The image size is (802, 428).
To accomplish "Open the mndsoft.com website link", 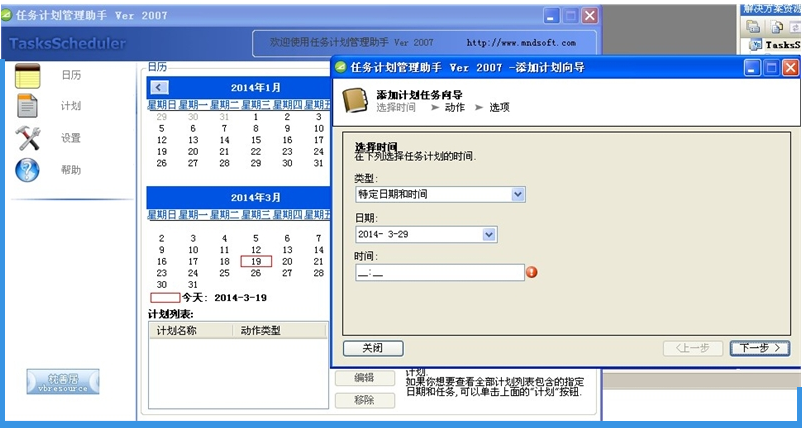I will (521, 43).
